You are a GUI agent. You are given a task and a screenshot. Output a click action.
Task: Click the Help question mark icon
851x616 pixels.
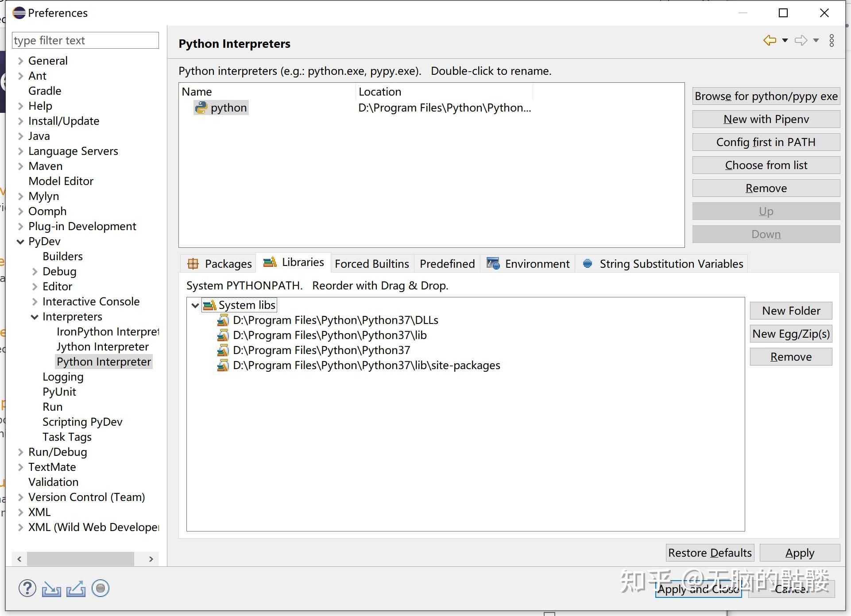27,589
